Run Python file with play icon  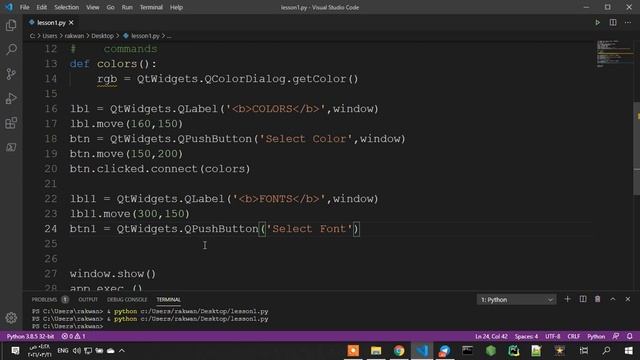[597, 22]
